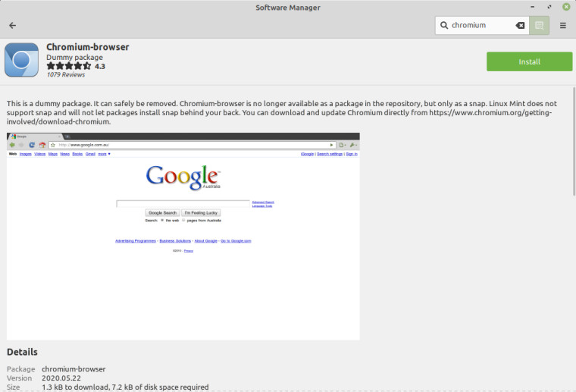This screenshot has height=392, width=576.
Task: Select the Details heading
Action: point(22,352)
